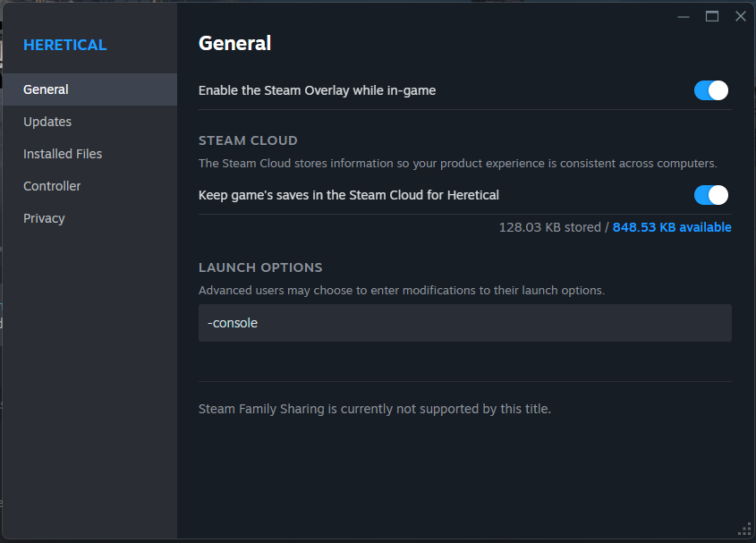Viewport: 756px width, 543px height.
Task: Click the Enable Steam Overlay label text
Action: tap(317, 90)
